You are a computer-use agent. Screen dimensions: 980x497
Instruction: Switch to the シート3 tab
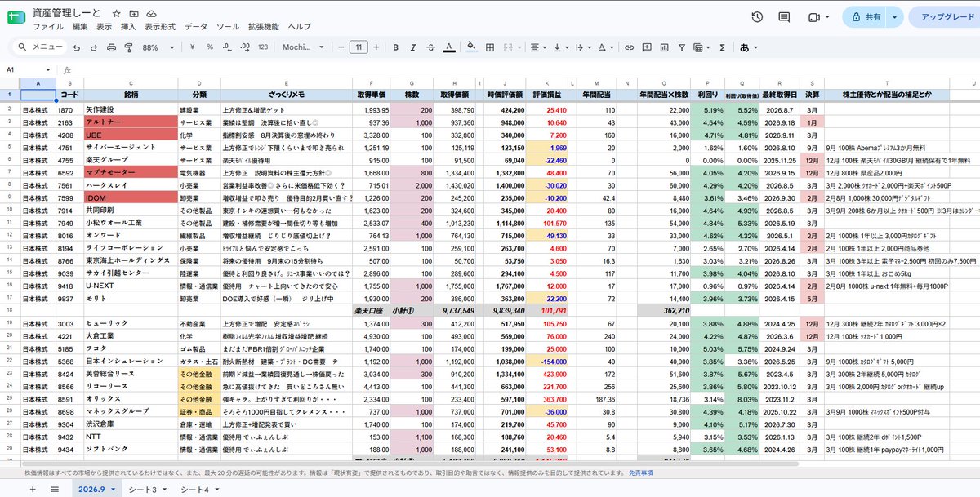click(x=147, y=490)
